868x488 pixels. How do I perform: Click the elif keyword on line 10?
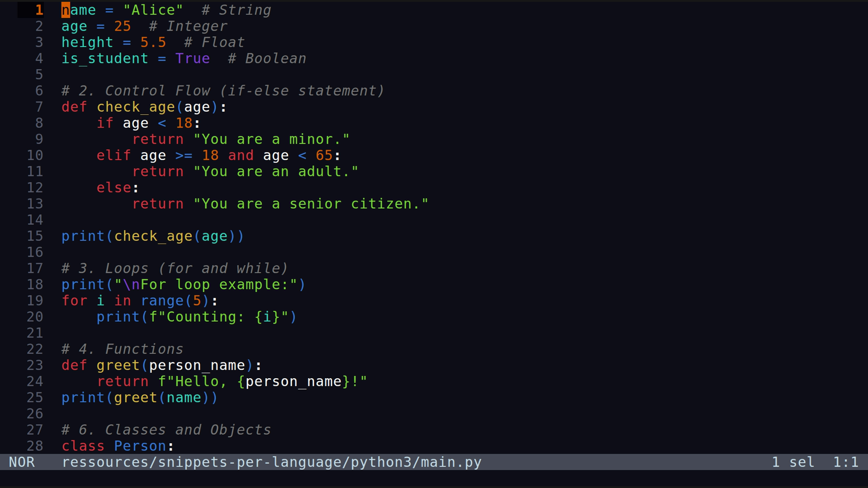click(113, 155)
